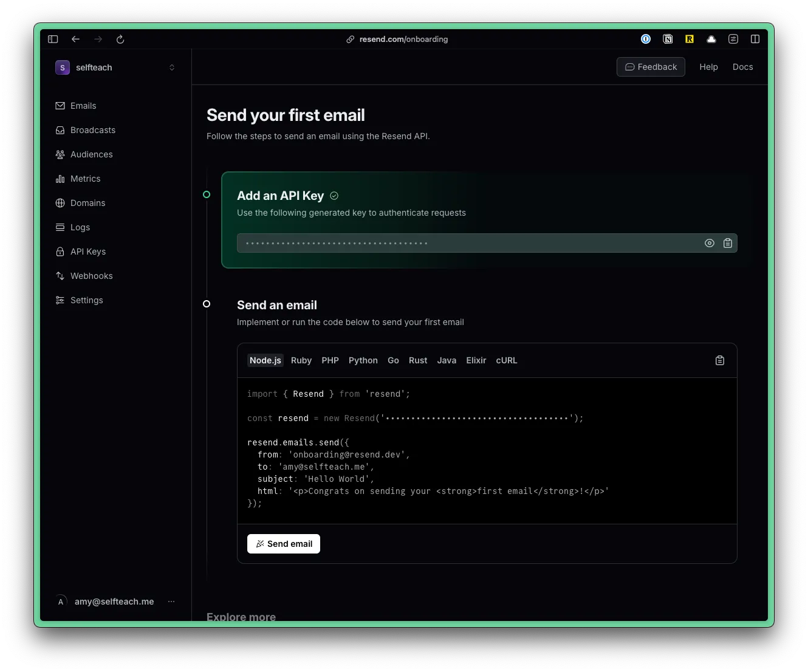Copy the Node.js code snippet
Screen dimensions: 808x672
click(x=720, y=360)
